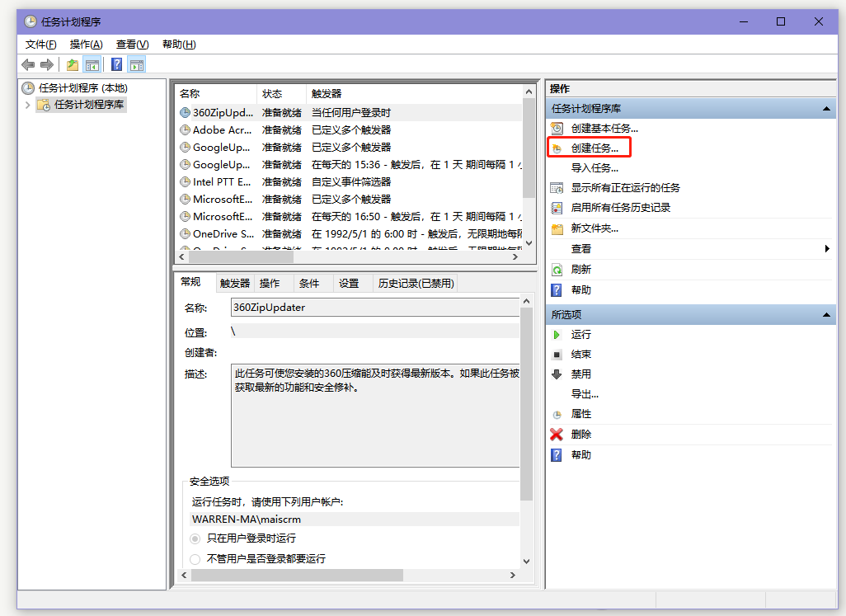Viewport: 846px width, 616px height.
Task: Toggle the console tree with the folder toolbar icon
Action: click(x=71, y=64)
